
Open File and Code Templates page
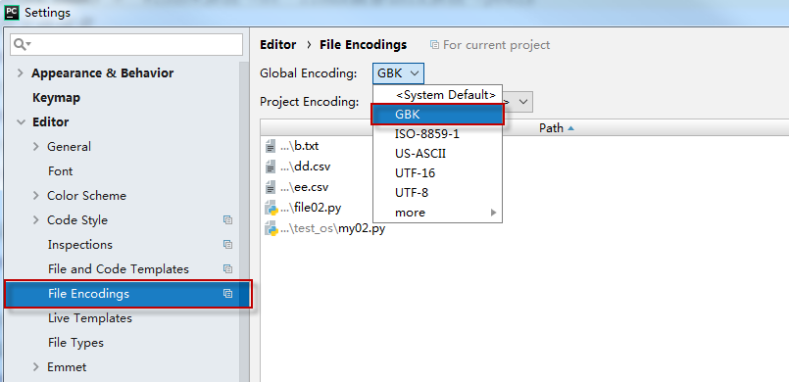click(118, 269)
